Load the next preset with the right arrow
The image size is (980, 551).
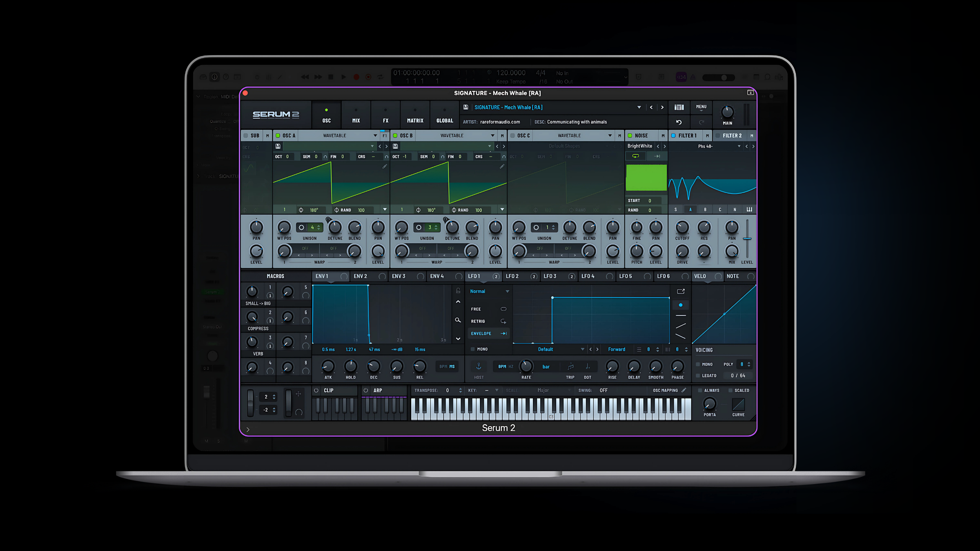pos(662,107)
